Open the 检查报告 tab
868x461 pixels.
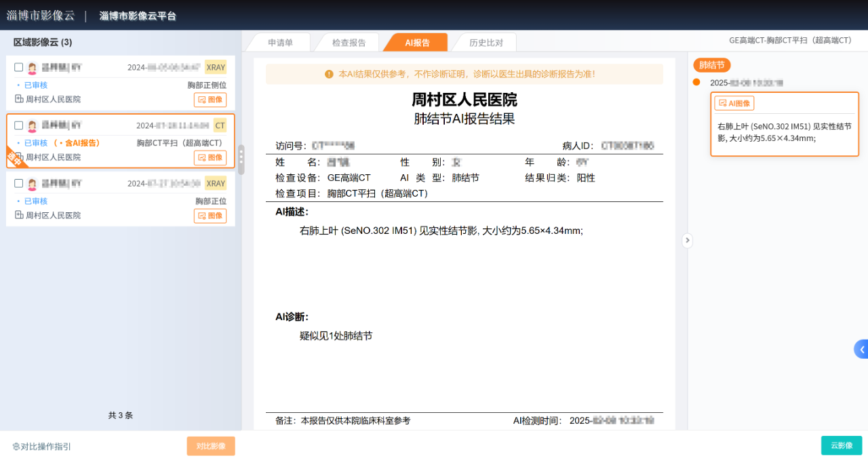pos(348,41)
